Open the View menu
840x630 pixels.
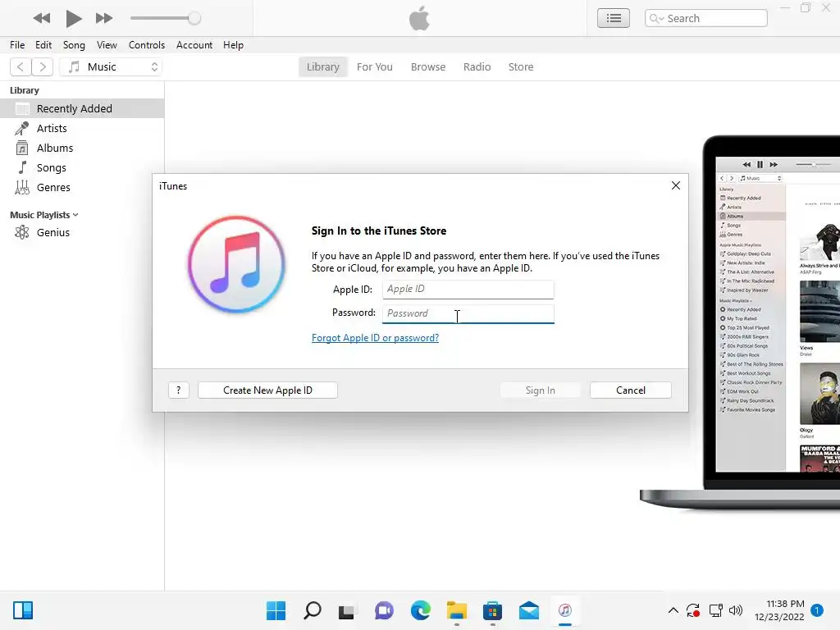coord(107,45)
